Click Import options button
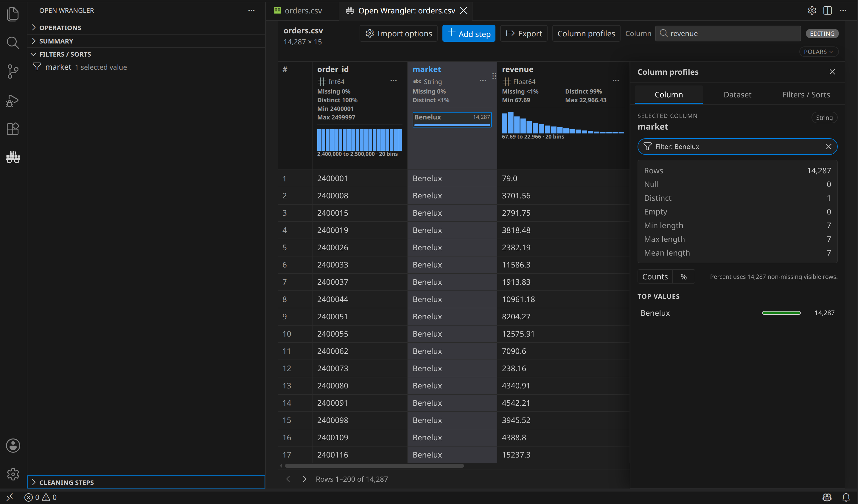Screen dimensions: 858x504 398,33
